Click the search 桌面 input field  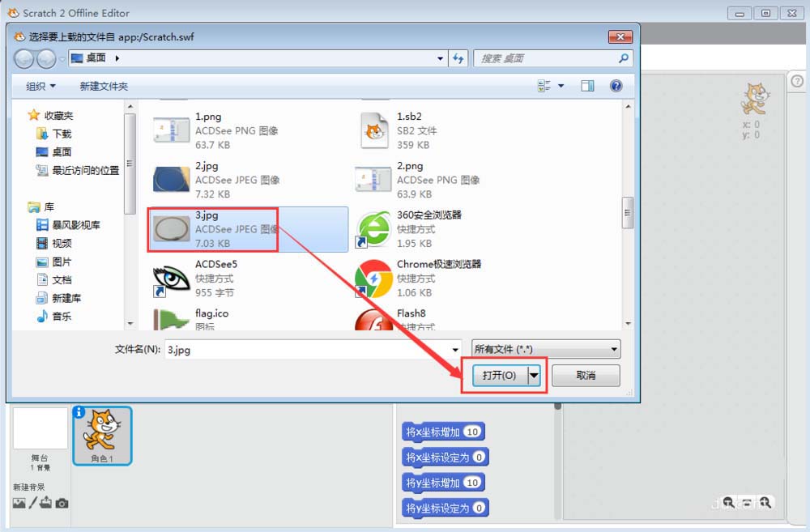(x=545, y=58)
